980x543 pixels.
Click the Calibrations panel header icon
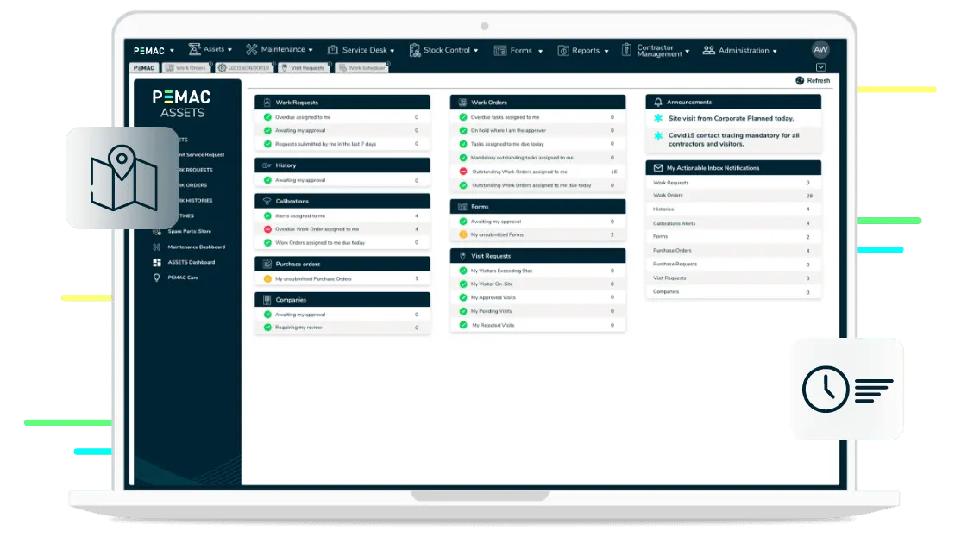(267, 201)
